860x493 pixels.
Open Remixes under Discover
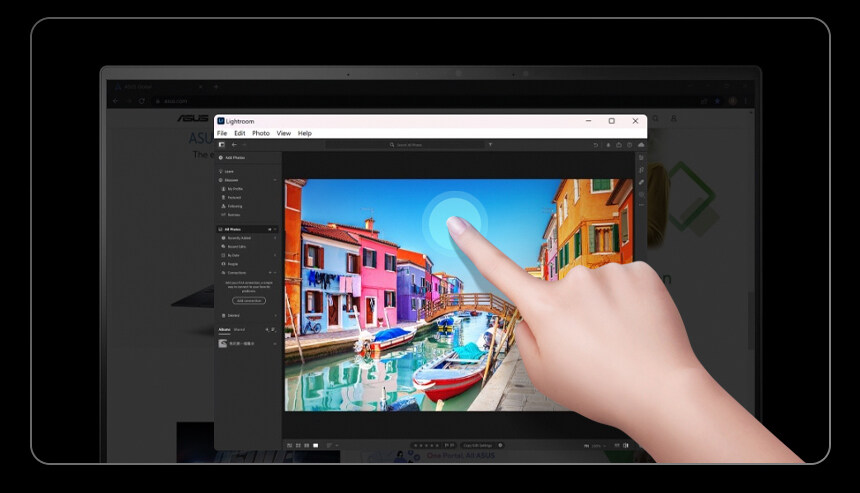click(x=231, y=215)
